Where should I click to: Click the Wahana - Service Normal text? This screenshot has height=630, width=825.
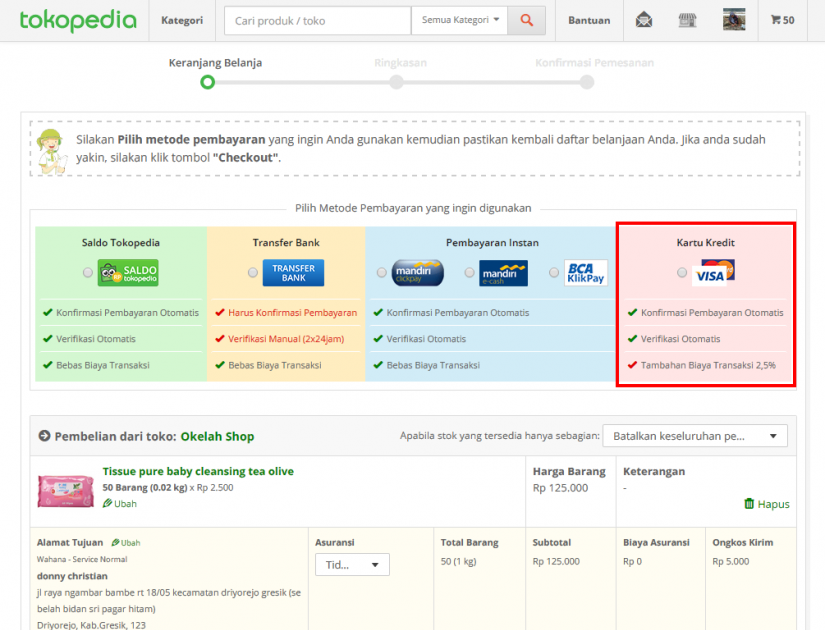(82, 559)
